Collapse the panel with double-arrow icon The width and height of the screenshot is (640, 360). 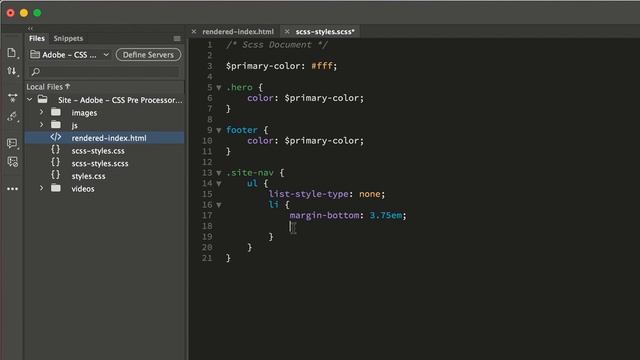(30, 28)
